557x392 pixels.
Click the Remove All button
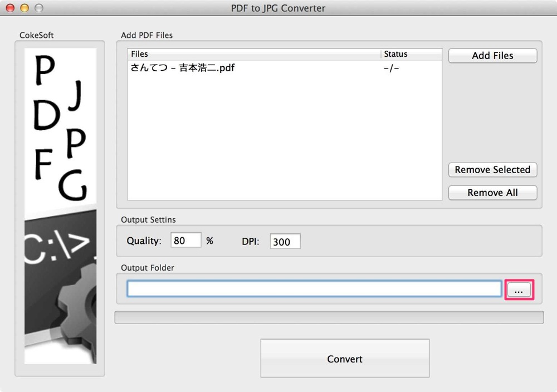(492, 193)
